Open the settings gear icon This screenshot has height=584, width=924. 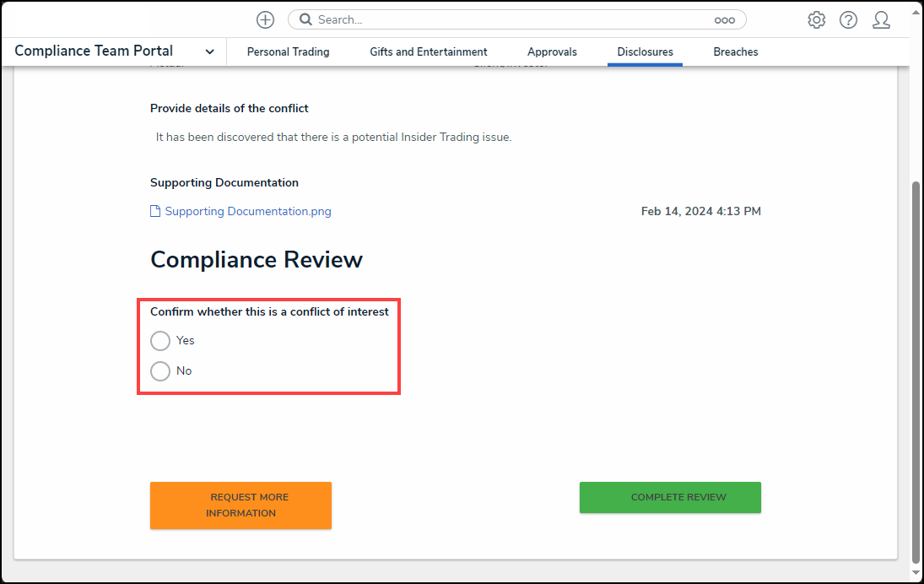tap(816, 19)
